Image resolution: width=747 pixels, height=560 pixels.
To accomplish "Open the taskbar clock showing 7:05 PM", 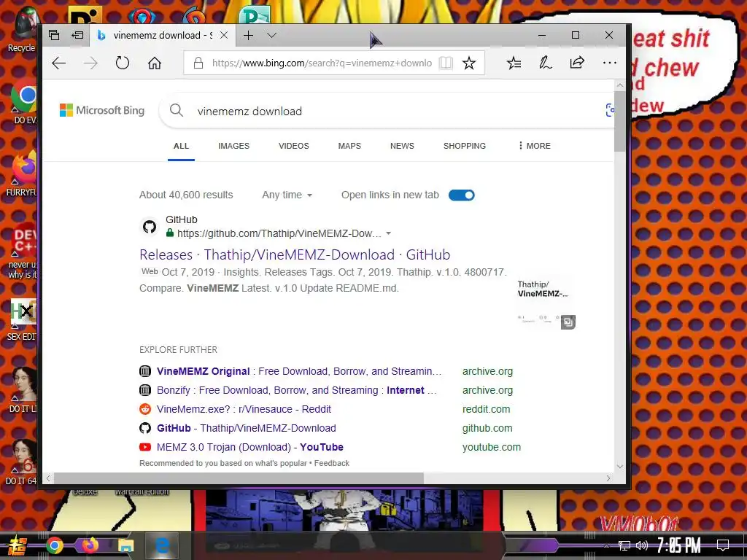I will pyautogui.click(x=679, y=545).
